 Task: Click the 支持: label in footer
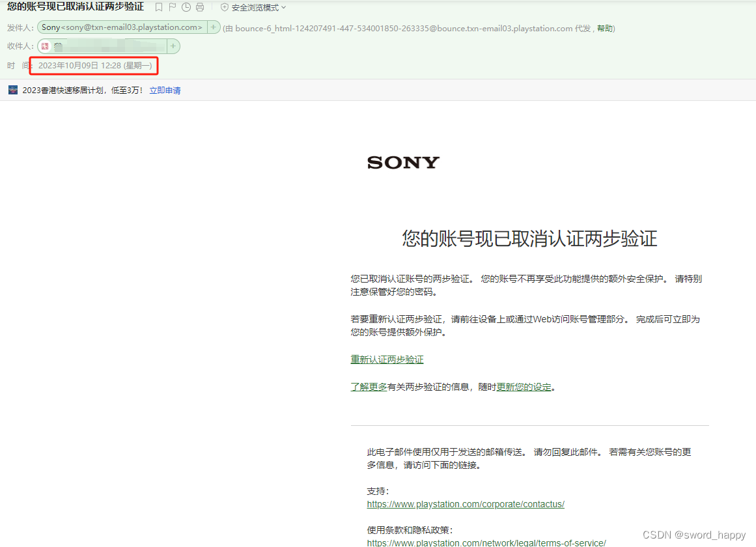(378, 491)
